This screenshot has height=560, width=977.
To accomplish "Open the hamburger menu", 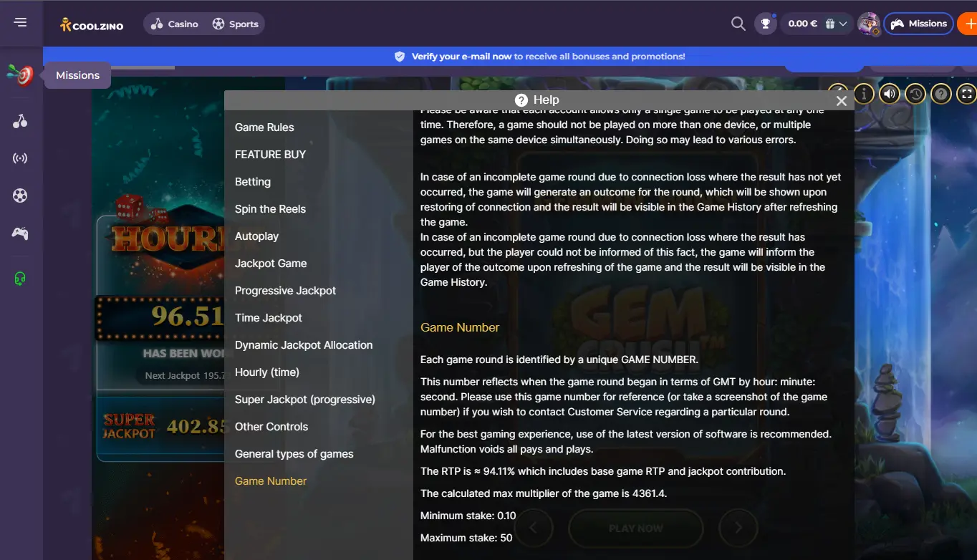I will coord(20,22).
